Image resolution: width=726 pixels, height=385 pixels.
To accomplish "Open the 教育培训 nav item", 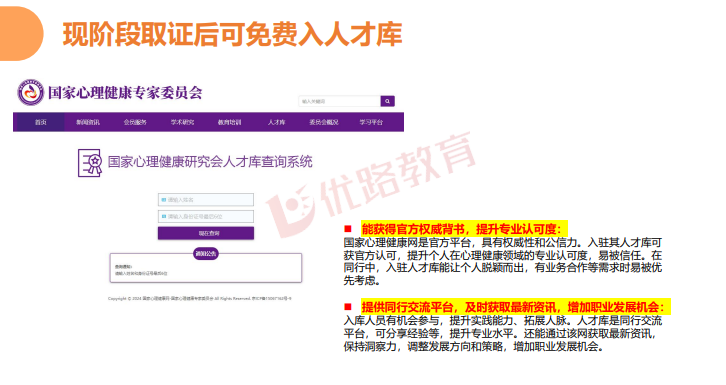I will (x=230, y=122).
